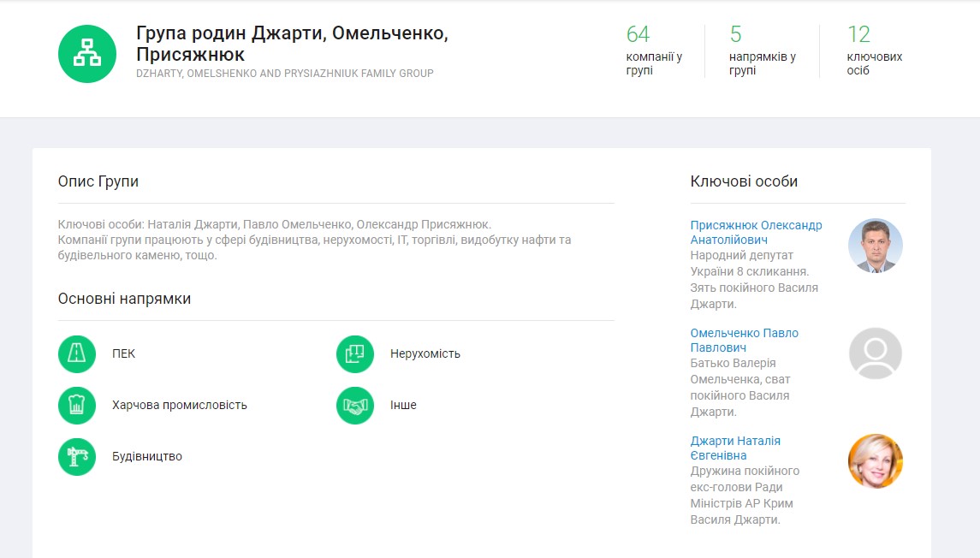The height and width of the screenshot is (558, 980).
Task: Click the Нерухомість real estate icon
Action: (355, 354)
